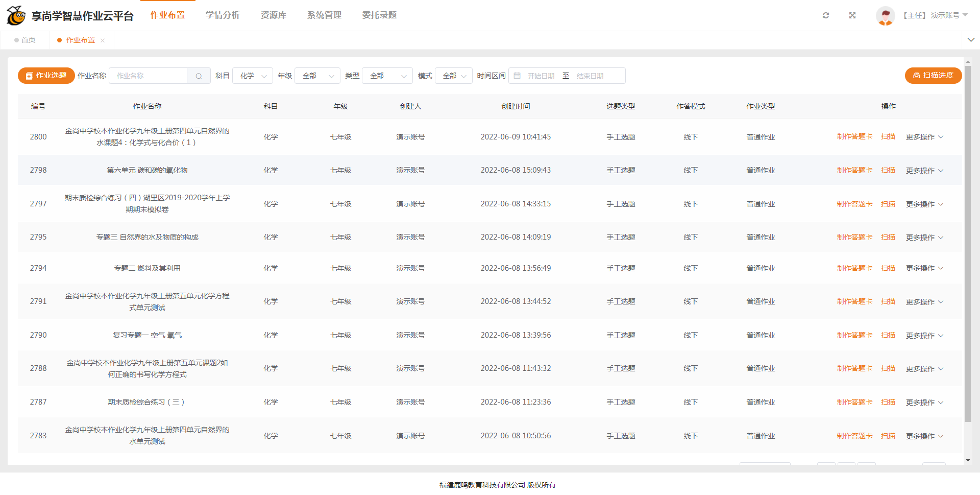Open the 类型 全部 dropdown
The height and width of the screenshot is (495, 980).
tap(387, 76)
